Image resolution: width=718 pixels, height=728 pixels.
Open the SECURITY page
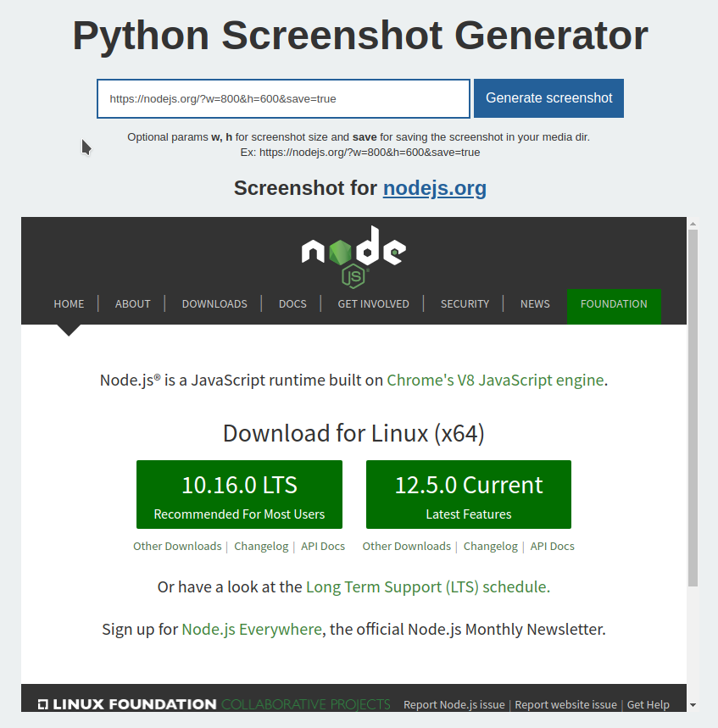[465, 303]
